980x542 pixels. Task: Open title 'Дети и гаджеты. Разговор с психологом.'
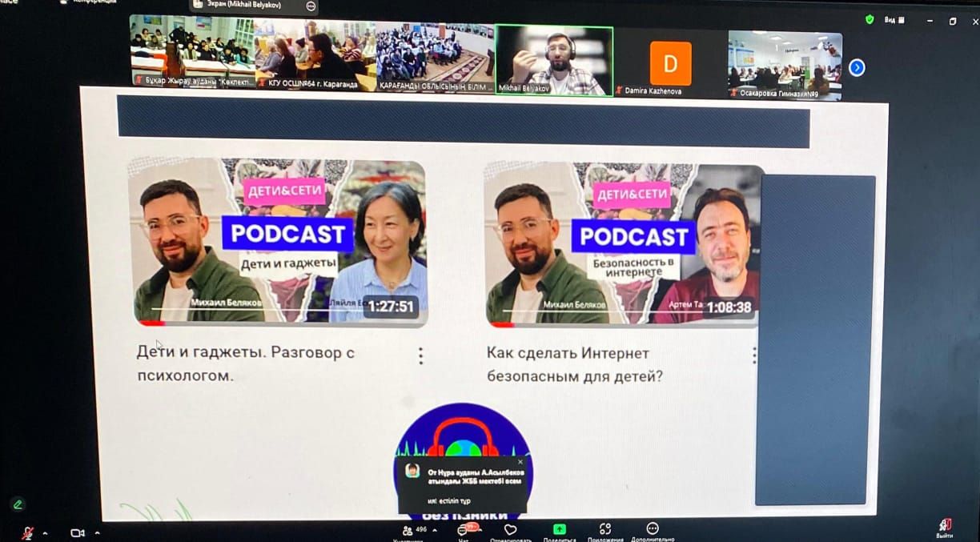(x=246, y=363)
